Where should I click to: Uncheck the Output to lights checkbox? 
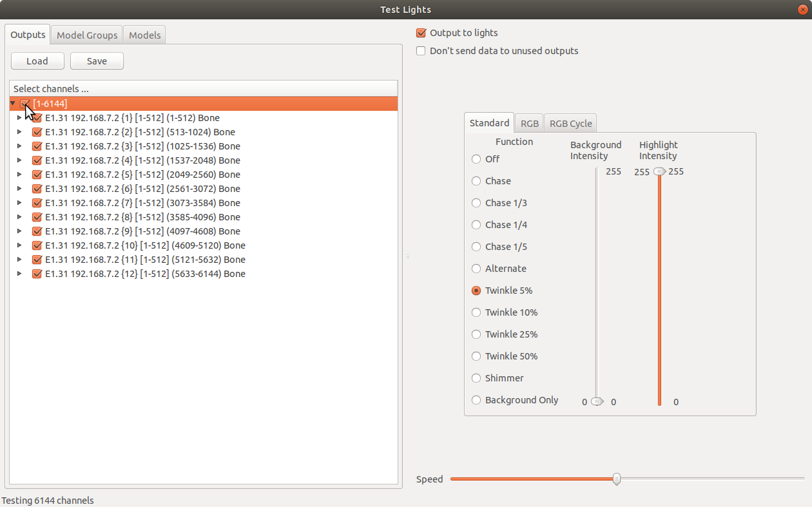(x=421, y=33)
